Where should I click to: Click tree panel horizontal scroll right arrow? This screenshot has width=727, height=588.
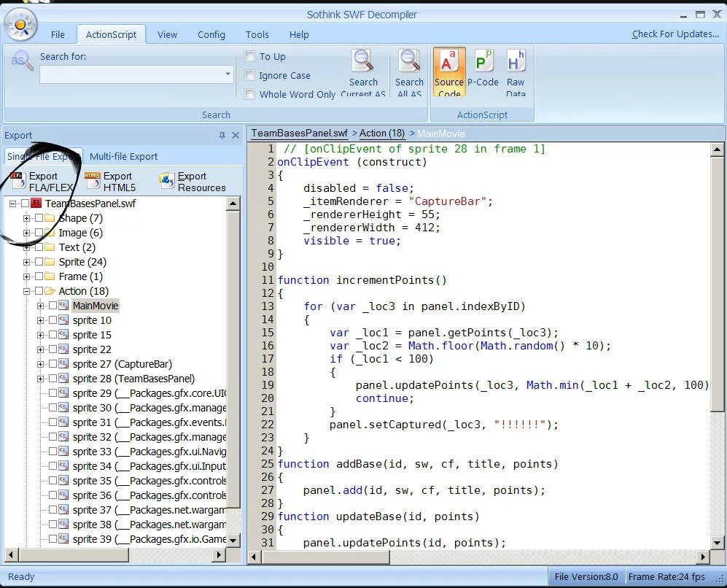pyautogui.click(x=219, y=554)
